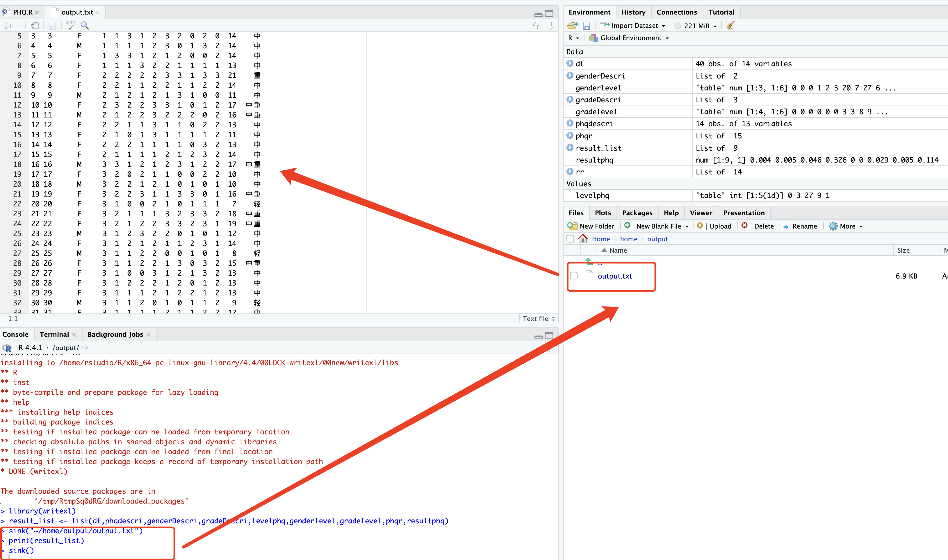This screenshot has height=560, width=948.
Task: Switch to the History tab
Action: coord(633,12)
